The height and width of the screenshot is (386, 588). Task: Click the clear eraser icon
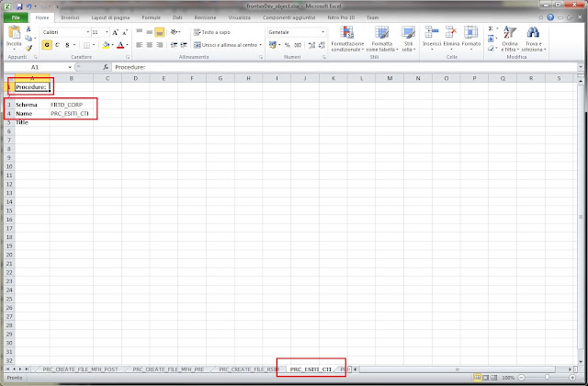[x=491, y=48]
